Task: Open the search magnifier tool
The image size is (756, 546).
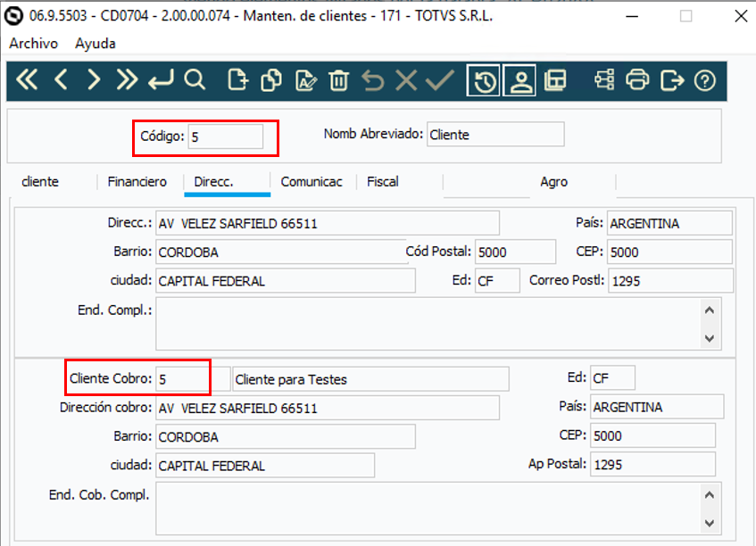Action: 195,80
